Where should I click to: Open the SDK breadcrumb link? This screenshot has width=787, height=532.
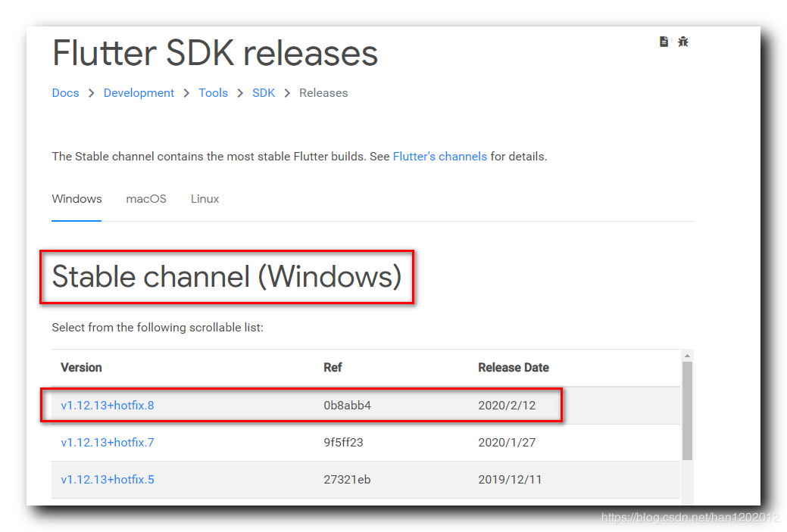click(x=264, y=92)
